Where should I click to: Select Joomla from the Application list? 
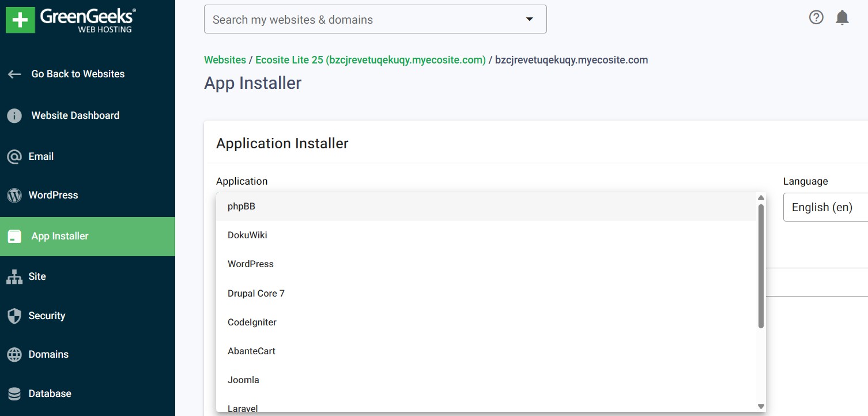[x=243, y=380]
